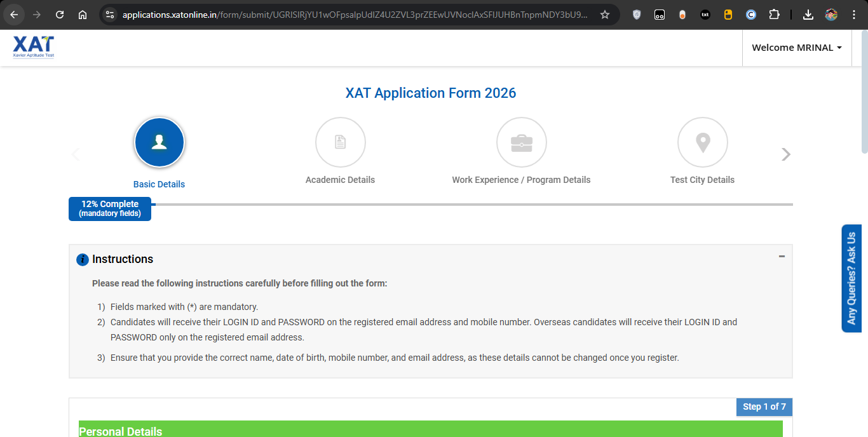The height and width of the screenshot is (437, 868).
Task: Open the Work Experience briefcase step icon
Action: tap(522, 142)
